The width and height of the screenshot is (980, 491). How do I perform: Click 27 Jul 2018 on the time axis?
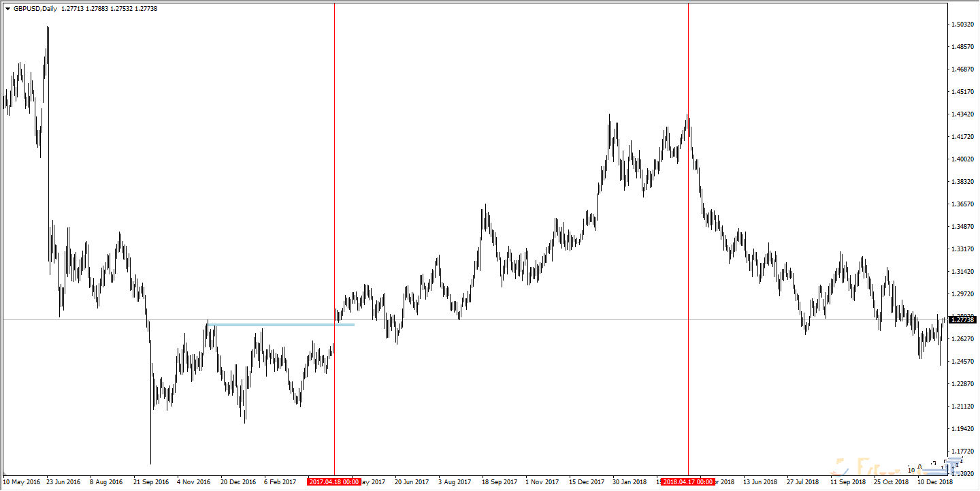[x=804, y=482]
